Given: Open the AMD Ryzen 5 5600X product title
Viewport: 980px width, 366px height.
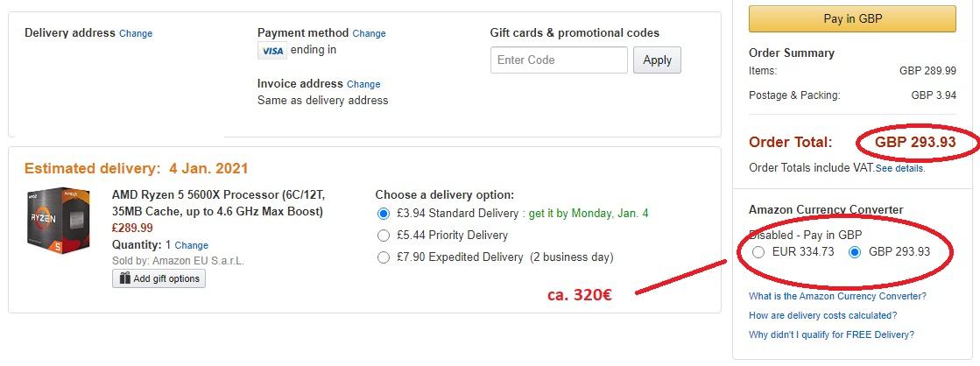Looking at the screenshot, I should 222,203.
